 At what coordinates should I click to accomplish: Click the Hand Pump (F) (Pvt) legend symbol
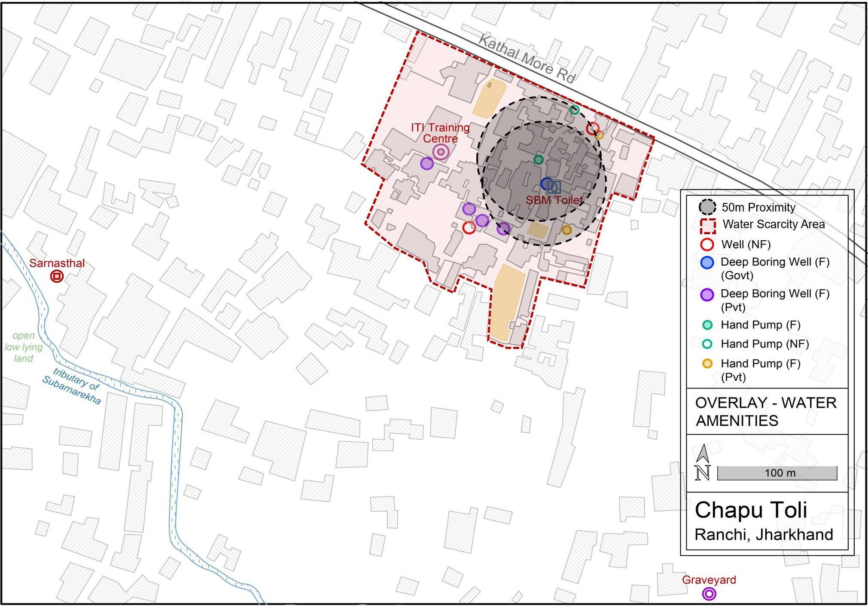pyautogui.click(x=707, y=364)
